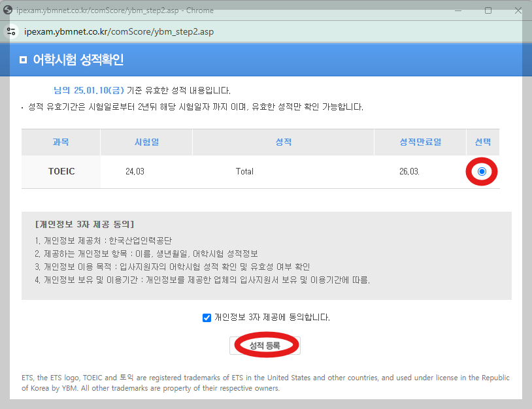
Task: Close the Chrome popup window
Action: click(518, 10)
